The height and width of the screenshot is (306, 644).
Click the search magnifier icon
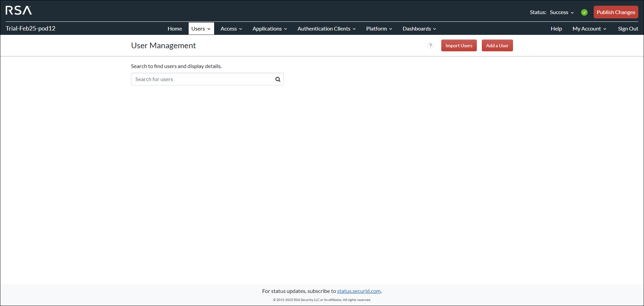point(278,79)
